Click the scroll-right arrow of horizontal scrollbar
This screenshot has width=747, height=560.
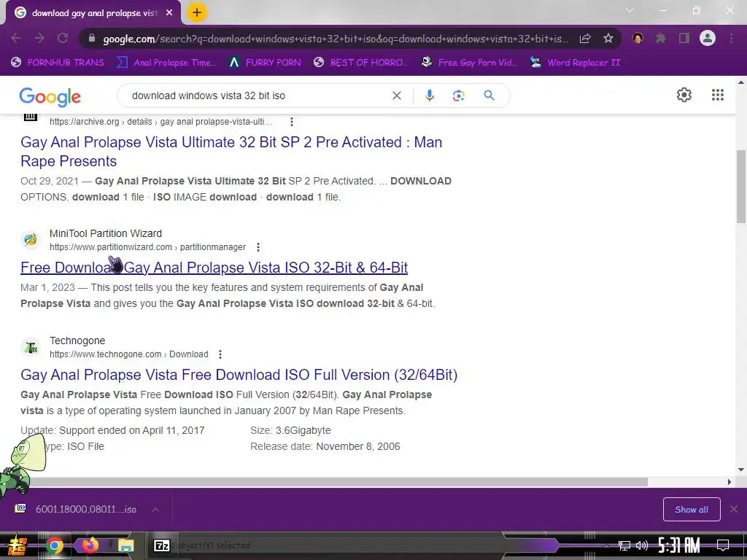(729, 482)
